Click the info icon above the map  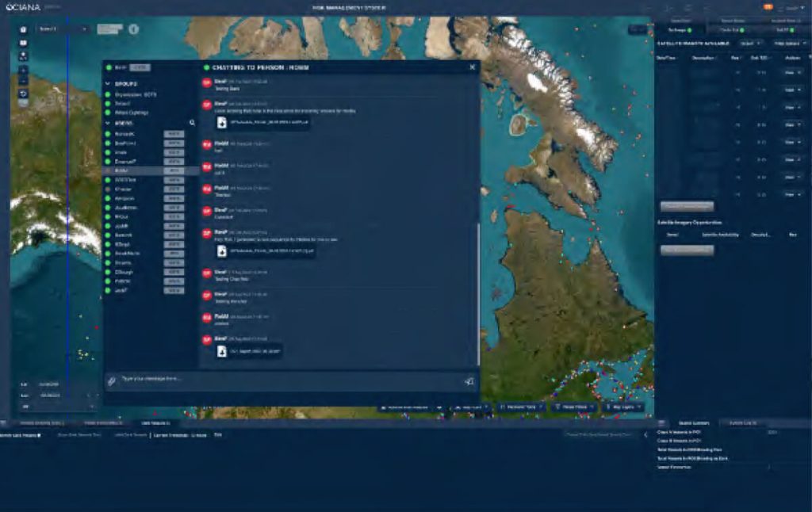point(133,29)
